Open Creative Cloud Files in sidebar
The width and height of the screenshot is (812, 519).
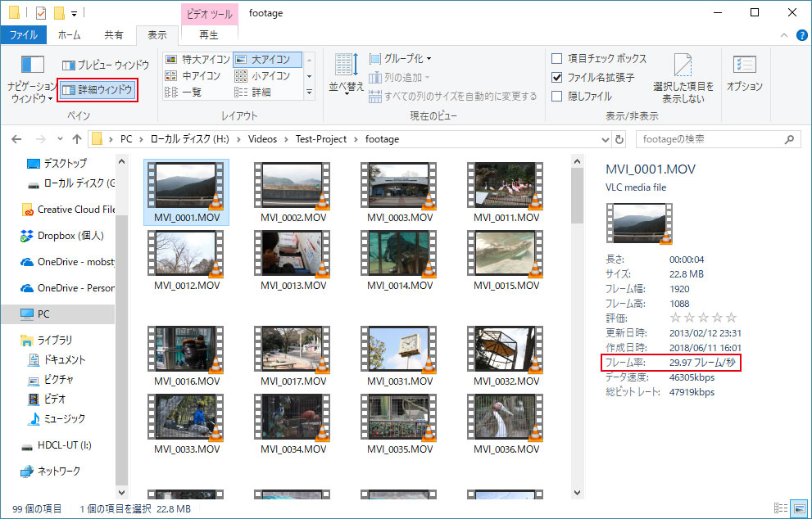pos(67,210)
